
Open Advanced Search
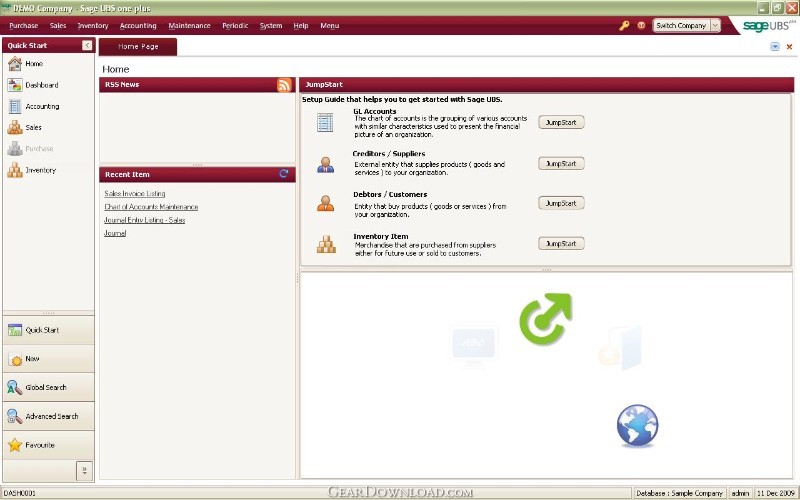click(x=48, y=416)
